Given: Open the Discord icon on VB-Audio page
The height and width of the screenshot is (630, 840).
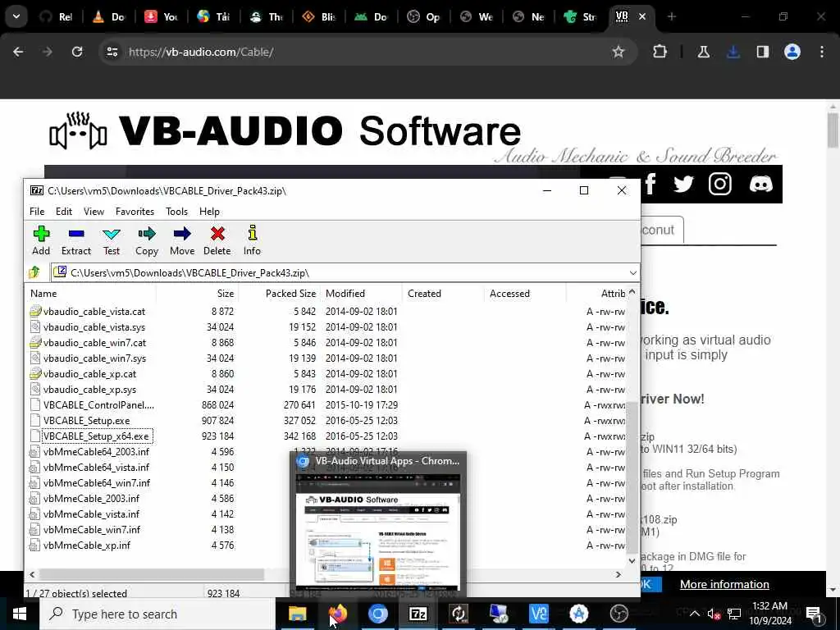Looking at the screenshot, I should point(760,185).
